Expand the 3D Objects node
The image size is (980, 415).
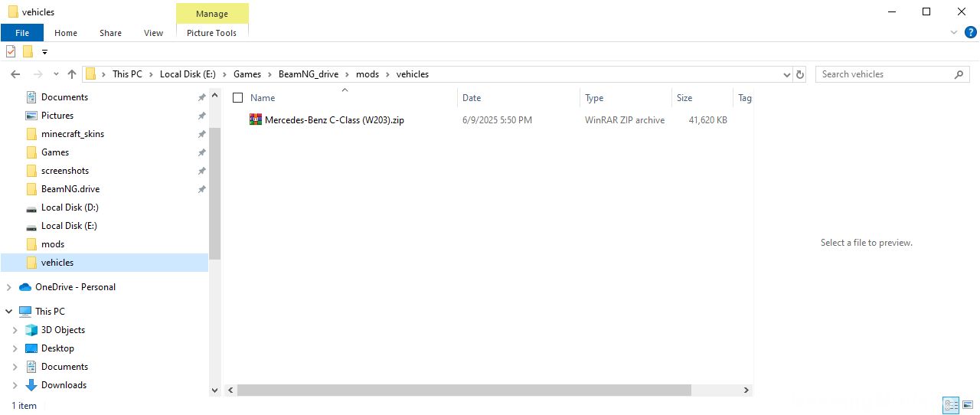tap(15, 330)
